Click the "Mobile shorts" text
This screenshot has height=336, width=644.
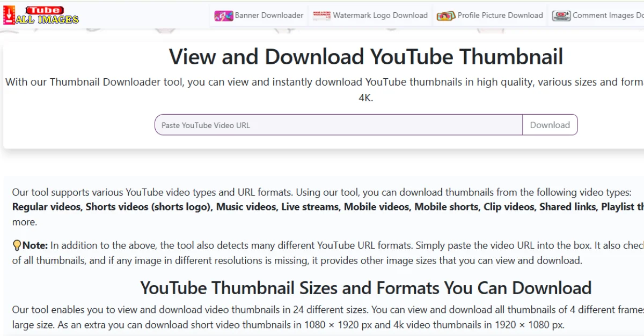(x=446, y=207)
